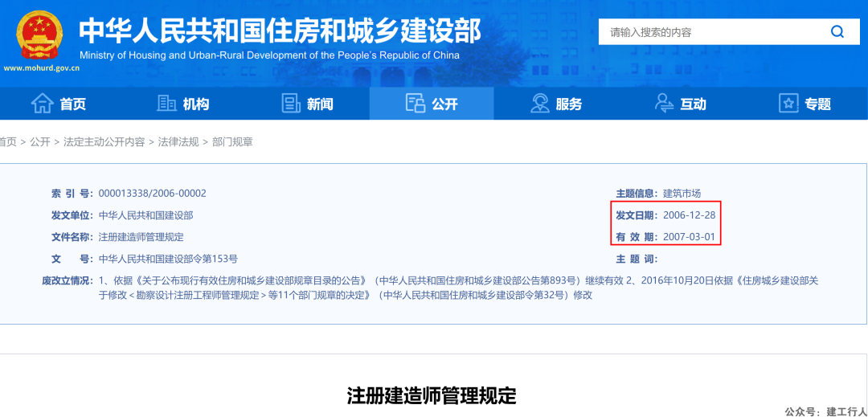868x417 pixels.
Task: Open the 首页 navigation tab
Action: (59, 104)
